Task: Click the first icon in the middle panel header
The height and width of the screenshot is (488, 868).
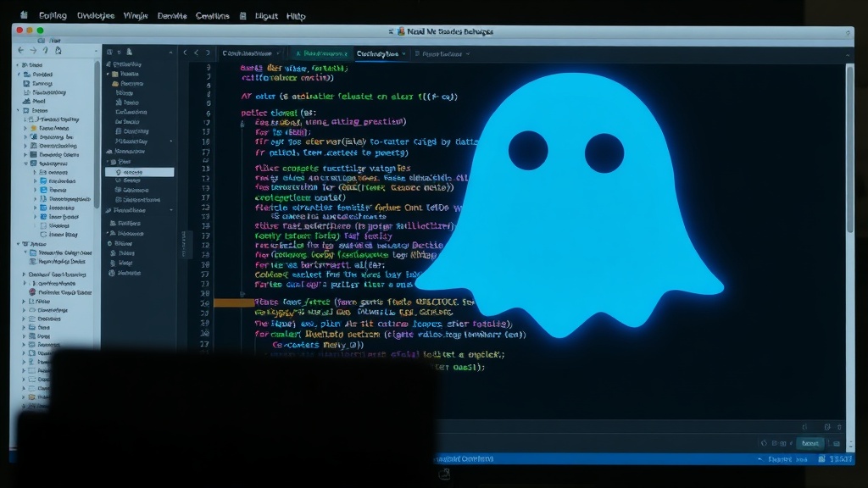Action: tap(109, 52)
